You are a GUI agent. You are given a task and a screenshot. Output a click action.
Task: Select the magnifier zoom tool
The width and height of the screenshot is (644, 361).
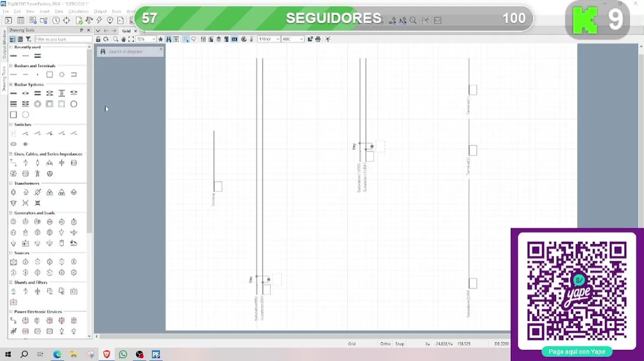(x=115, y=39)
